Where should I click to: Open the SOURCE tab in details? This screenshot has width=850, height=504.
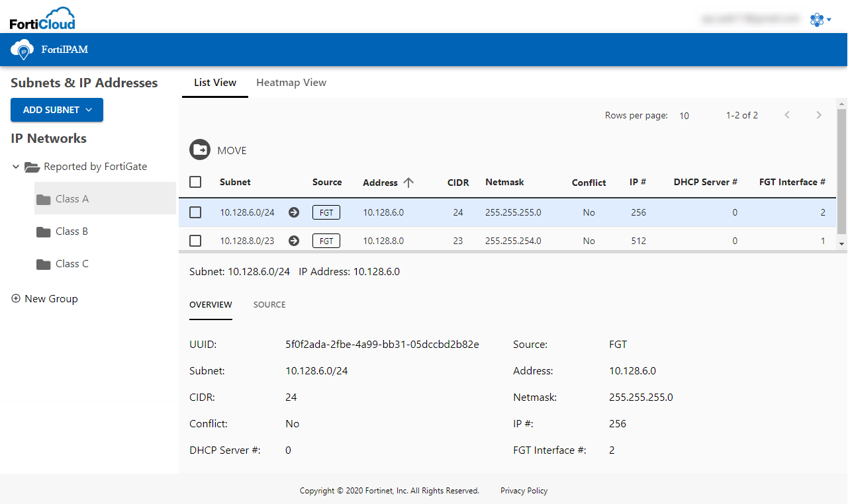click(x=269, y=305)
